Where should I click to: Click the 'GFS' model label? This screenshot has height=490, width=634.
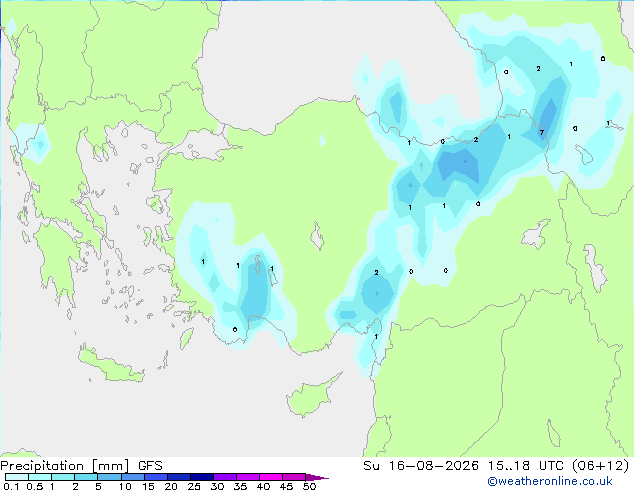coord(150,466)
